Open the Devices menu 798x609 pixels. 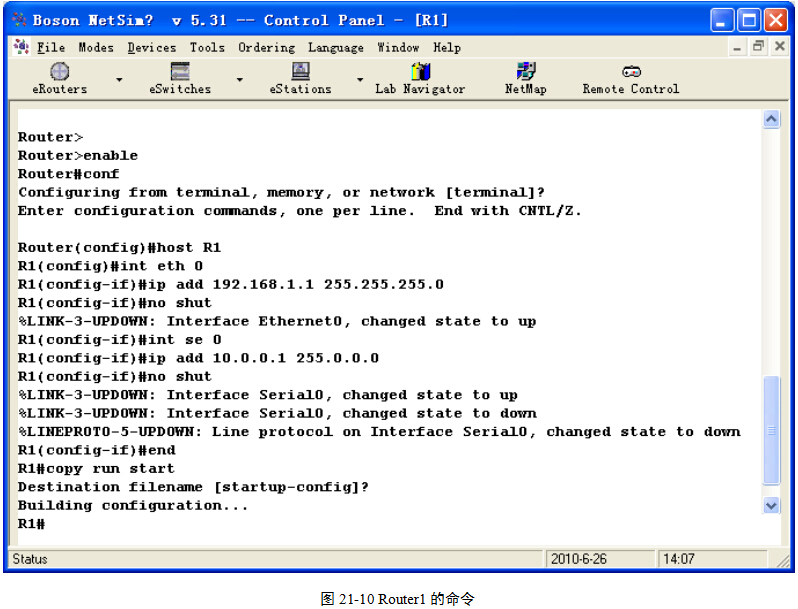click(x=152, y=47)
